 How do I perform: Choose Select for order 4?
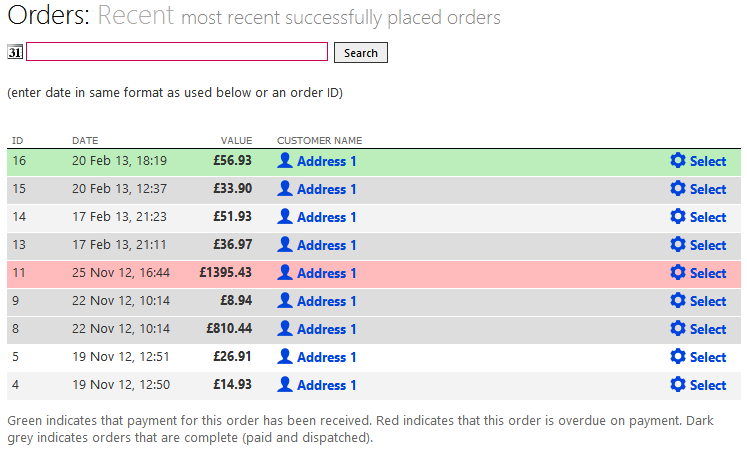(708, 385)
